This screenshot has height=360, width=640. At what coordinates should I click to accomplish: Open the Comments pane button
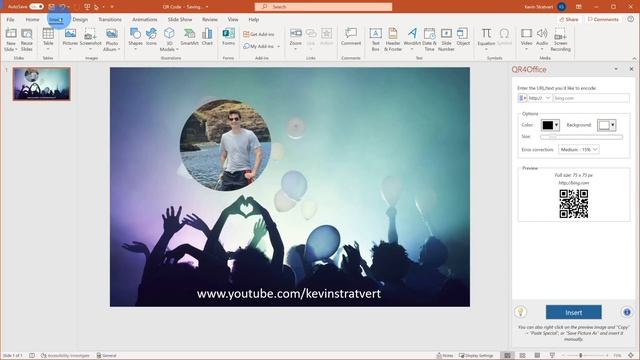coord(603,19)
